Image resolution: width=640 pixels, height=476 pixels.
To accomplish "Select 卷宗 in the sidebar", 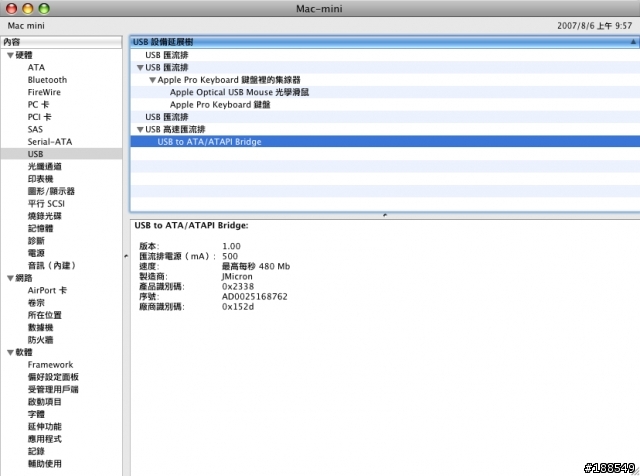I will pyautogui.click(x=36, y=303).
